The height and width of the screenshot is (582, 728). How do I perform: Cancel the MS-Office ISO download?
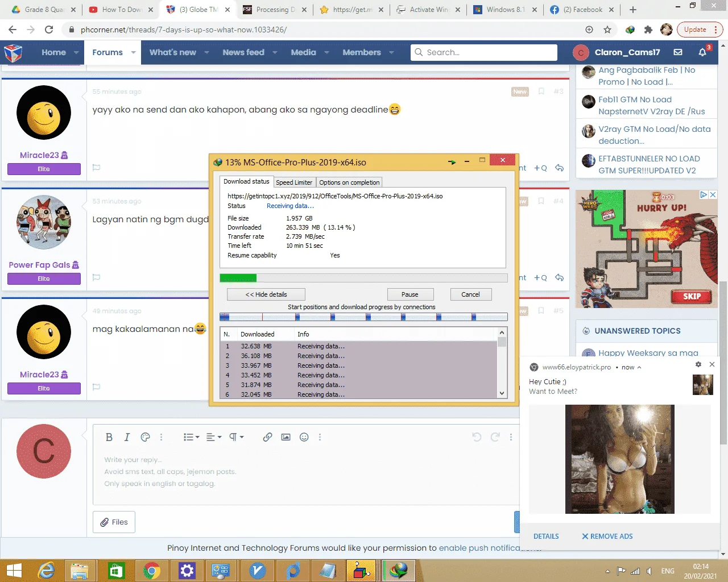470,294
